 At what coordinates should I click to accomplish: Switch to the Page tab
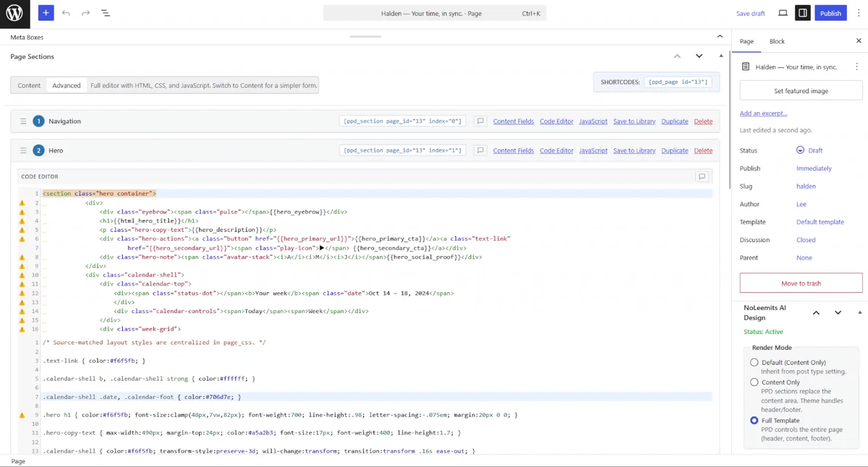click(746, 41)
